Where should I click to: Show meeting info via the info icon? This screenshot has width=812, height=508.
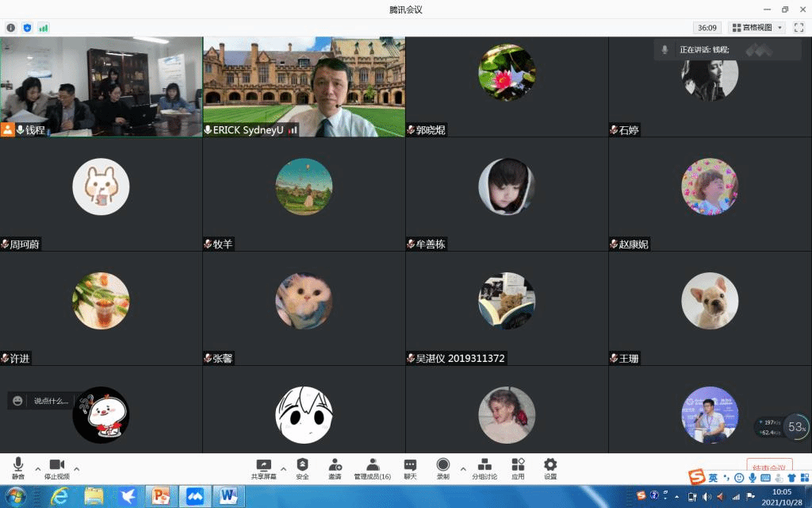click(x=11, y=28)
